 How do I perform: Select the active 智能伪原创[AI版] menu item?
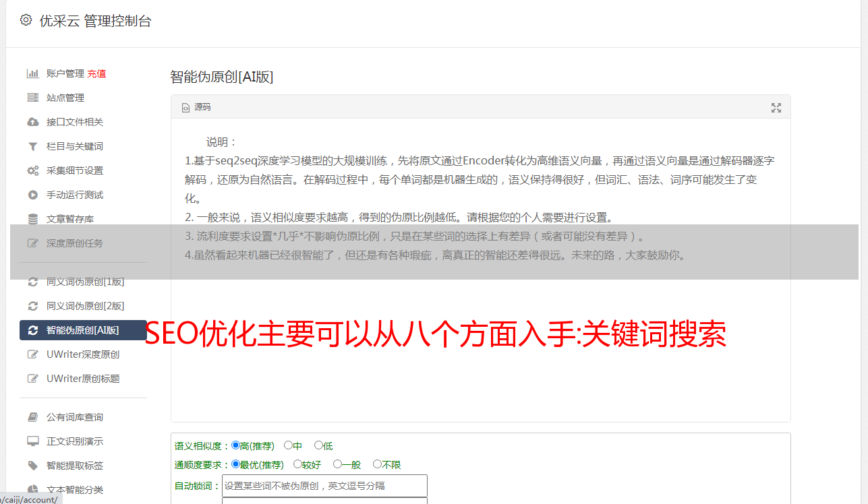click(84, 330)
